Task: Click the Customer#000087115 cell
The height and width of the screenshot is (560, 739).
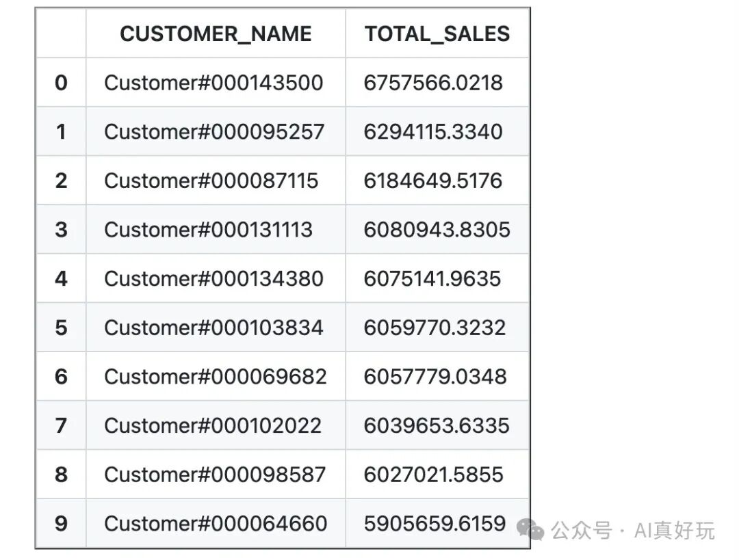Action: point(211,181)
